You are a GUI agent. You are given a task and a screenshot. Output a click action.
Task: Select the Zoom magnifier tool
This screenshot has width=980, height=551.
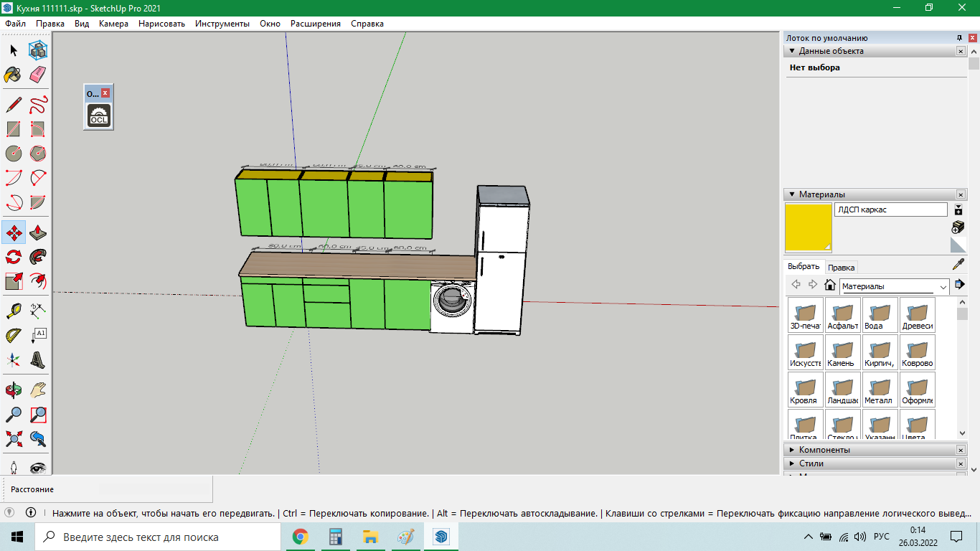pos(14,415)
